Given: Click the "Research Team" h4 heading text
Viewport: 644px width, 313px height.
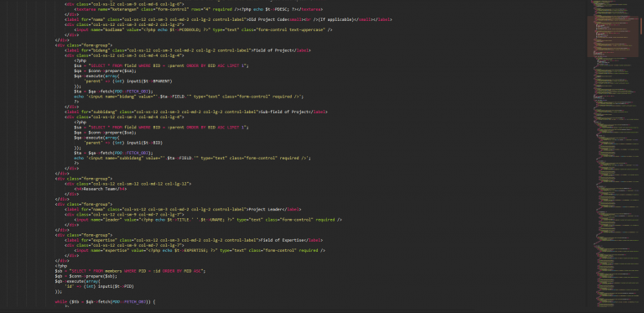Looking at the screenshot, I should [x=101, y=189].
